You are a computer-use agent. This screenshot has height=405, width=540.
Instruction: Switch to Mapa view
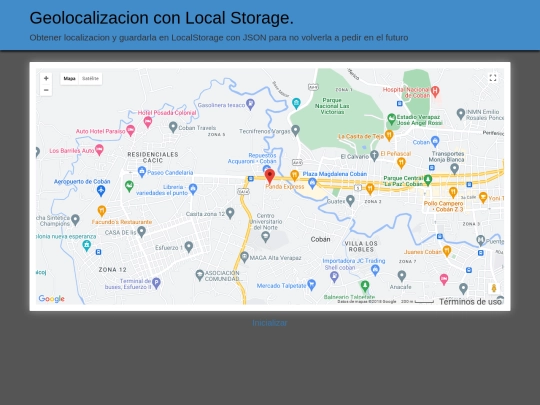[69, 79]
